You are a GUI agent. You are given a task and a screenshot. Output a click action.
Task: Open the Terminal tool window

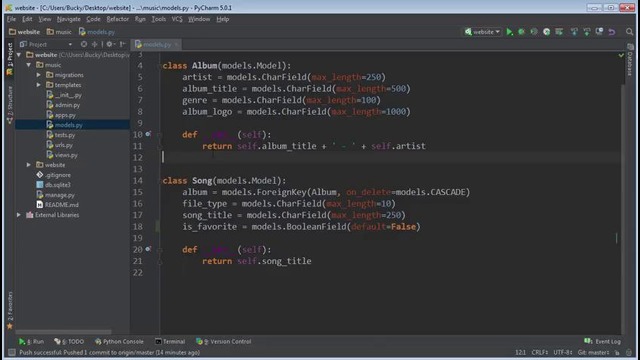(170, 341)
